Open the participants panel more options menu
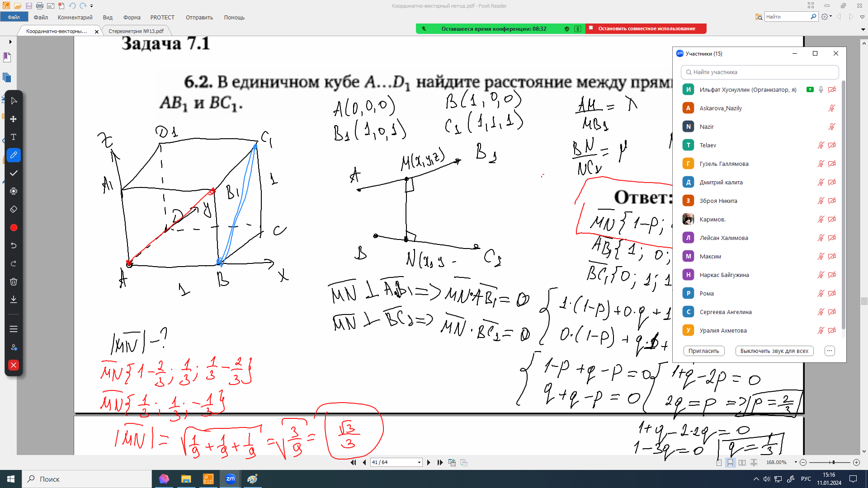 pyautogui.click(x=830, y=351)
